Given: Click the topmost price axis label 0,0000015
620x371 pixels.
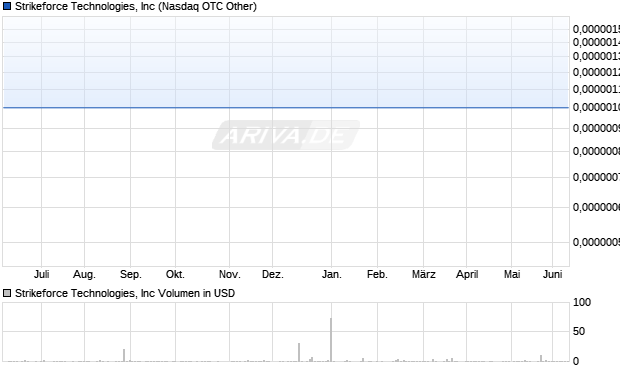Looking at the screenshot, I should 596,29.
